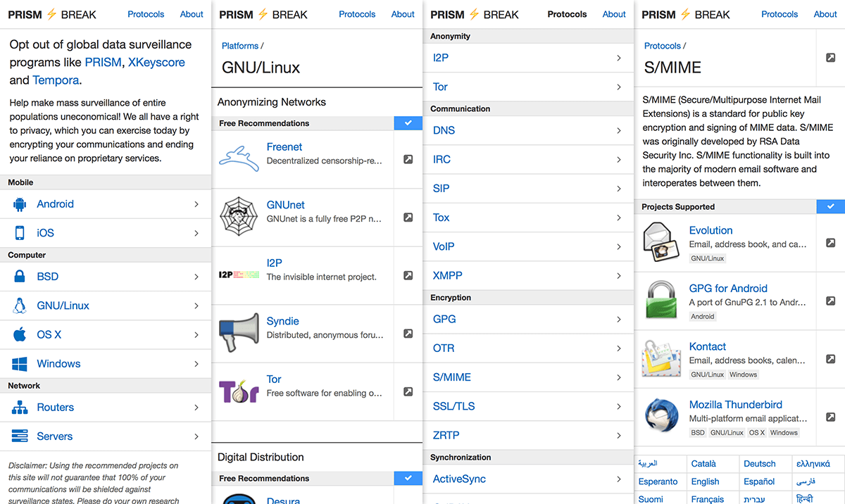
Task: Click the GNU/Linux penguin icon on home page
Action: click(x=20, y=305)
